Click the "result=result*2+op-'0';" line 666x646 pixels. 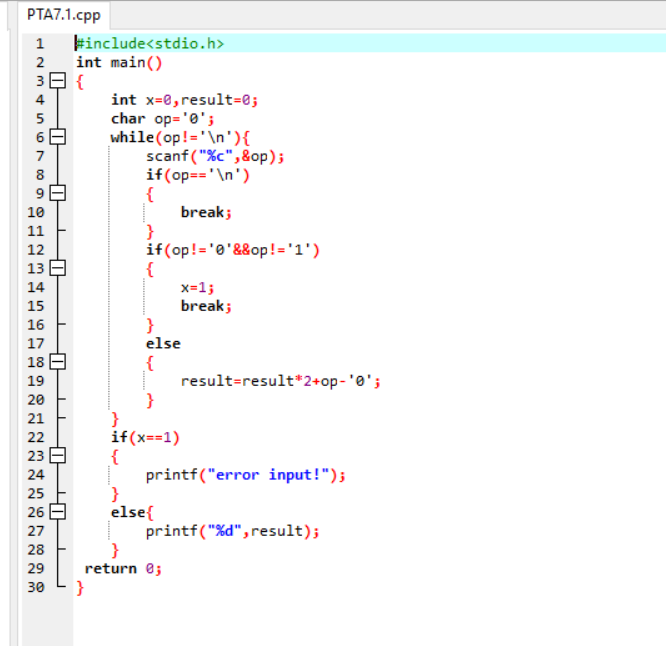point(281,381)
